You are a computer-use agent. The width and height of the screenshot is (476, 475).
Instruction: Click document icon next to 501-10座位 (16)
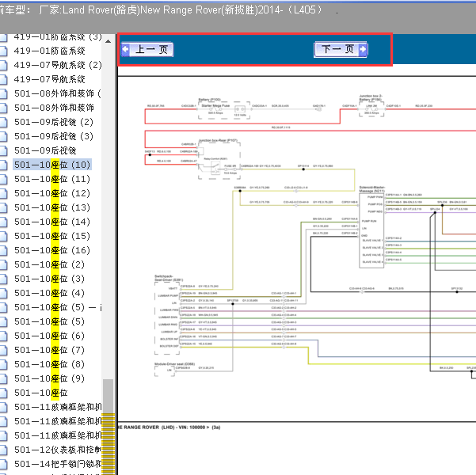3,251
